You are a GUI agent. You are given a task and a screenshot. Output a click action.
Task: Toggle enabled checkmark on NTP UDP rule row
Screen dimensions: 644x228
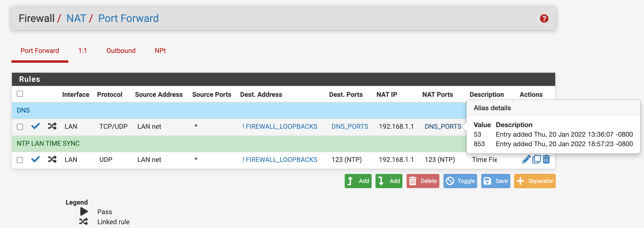(x=36, y=159)
